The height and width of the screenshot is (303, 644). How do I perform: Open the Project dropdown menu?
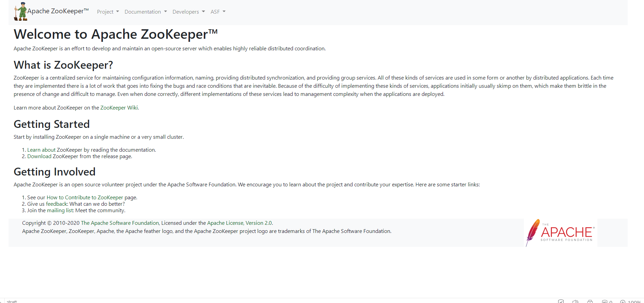[x=108, y=12]
